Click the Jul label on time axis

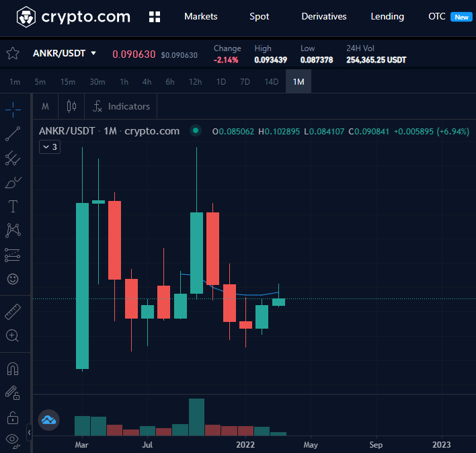tap(147, 445)
